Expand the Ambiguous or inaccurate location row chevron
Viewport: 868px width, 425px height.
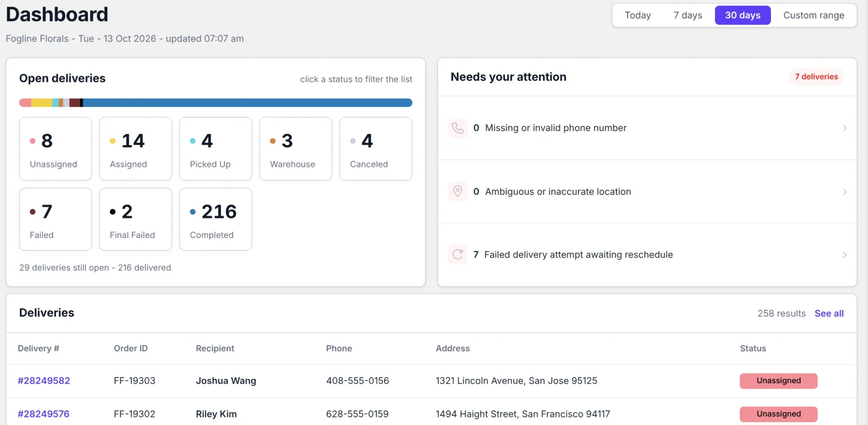(x=844, y=192)
